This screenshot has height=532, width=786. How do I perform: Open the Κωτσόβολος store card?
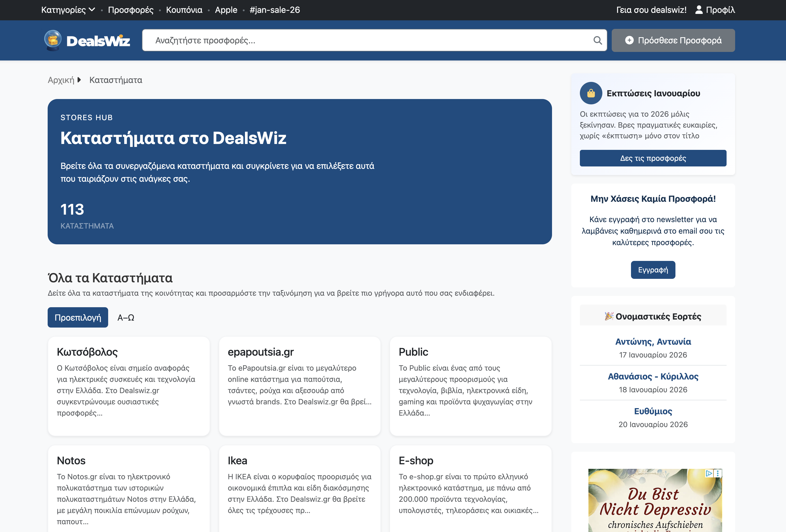[x=129, y=385]
